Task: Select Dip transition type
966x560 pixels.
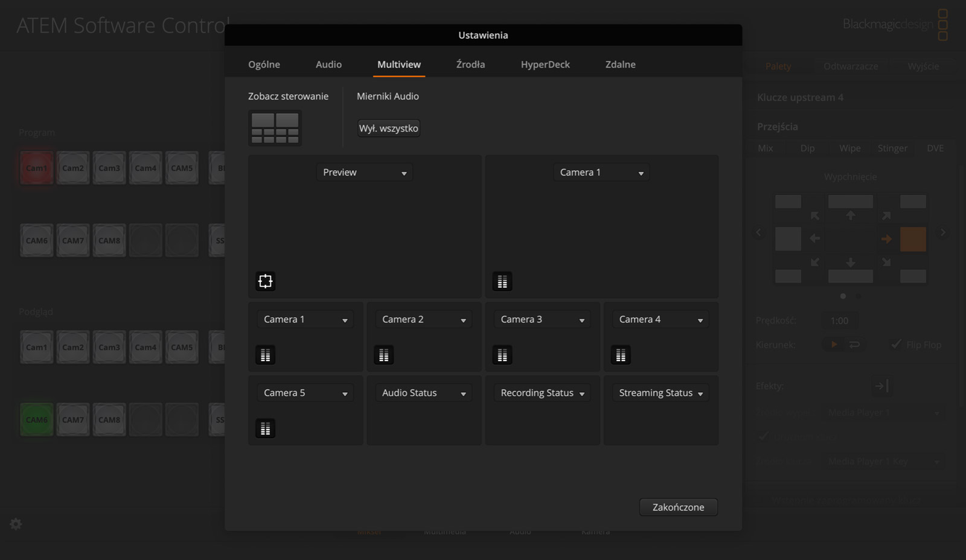Action: coord(807,148)
